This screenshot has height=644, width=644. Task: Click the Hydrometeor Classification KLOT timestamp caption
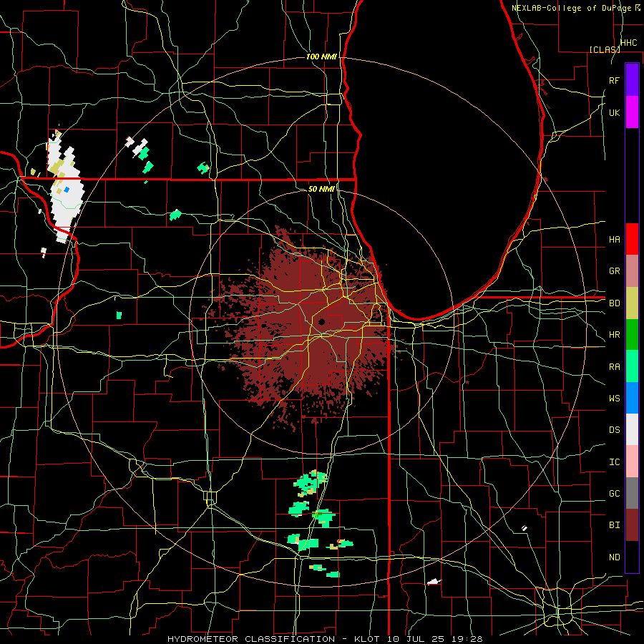(325, 639)
